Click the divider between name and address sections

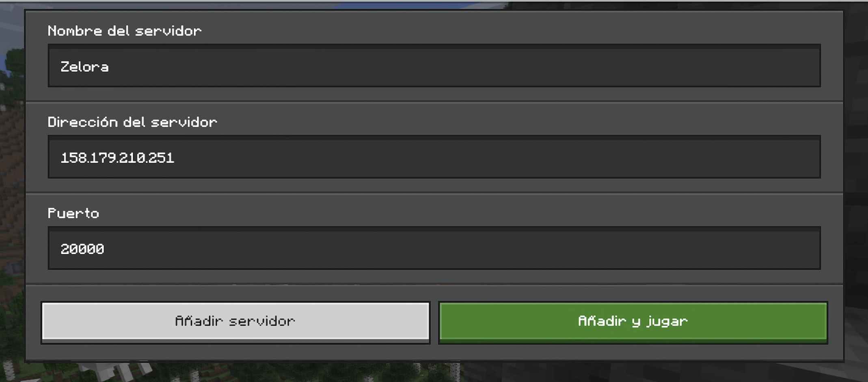coord(434,101)
